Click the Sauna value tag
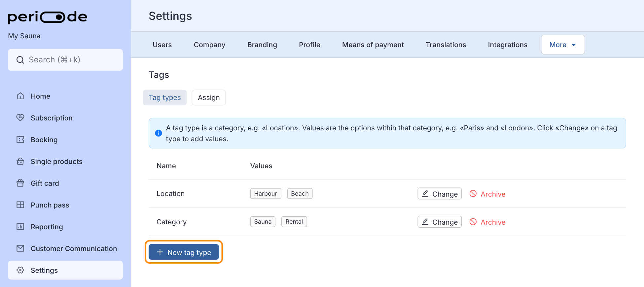644x287 pixels. pos(263,222)
